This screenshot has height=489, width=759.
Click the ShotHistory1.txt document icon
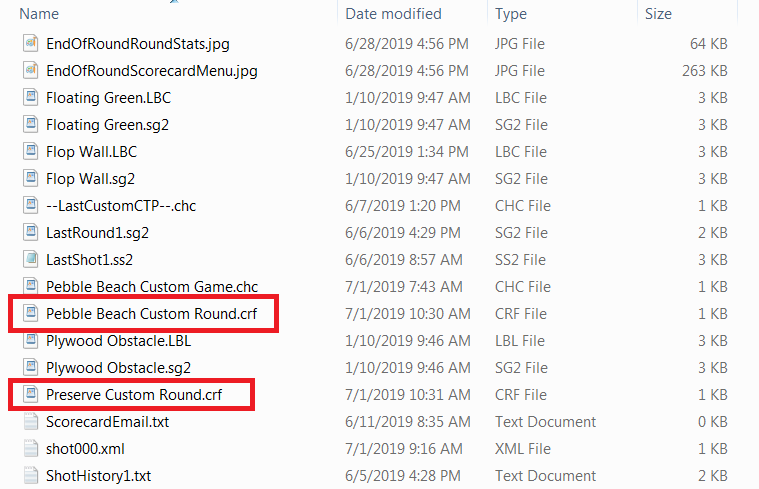click(x=31, y=476)
